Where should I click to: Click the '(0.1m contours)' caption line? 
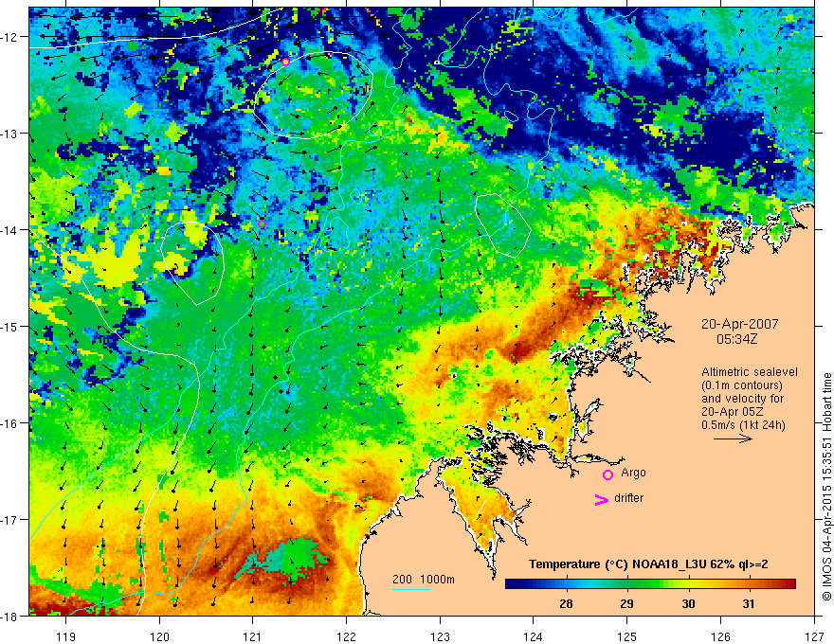point(742,385)
